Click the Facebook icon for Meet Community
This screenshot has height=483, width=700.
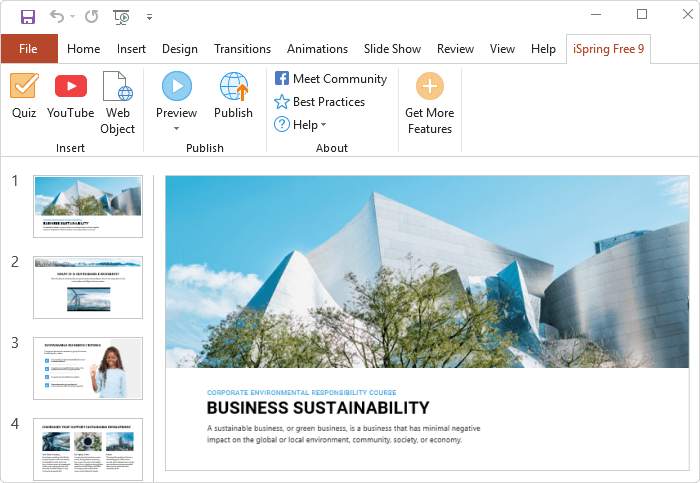(x=282, y=78)
